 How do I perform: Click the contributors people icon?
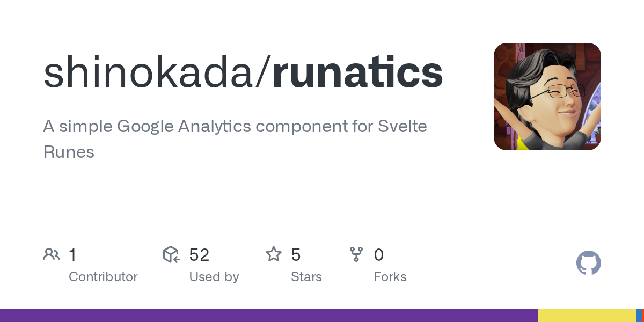[52, 254]
